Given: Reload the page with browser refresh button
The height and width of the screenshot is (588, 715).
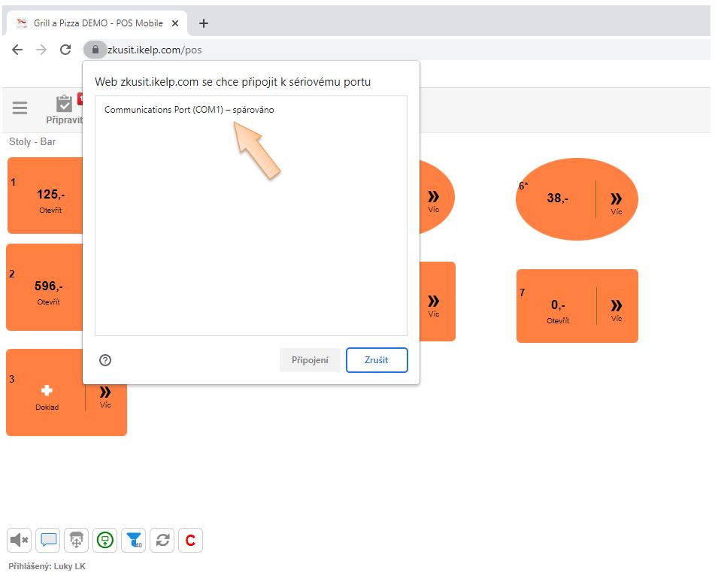Looking at the screenshot, I should tap(65, 50).
